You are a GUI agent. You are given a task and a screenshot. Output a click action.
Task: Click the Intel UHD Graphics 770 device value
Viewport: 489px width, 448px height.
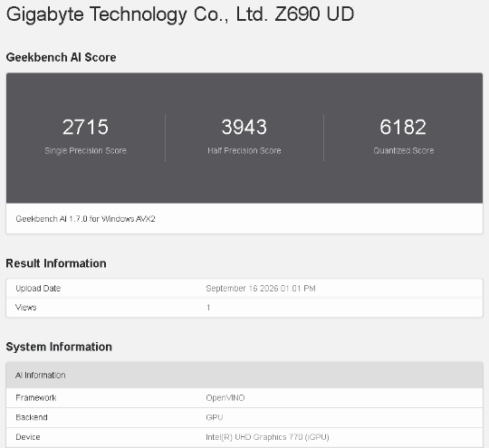click(x=267, y=437)
